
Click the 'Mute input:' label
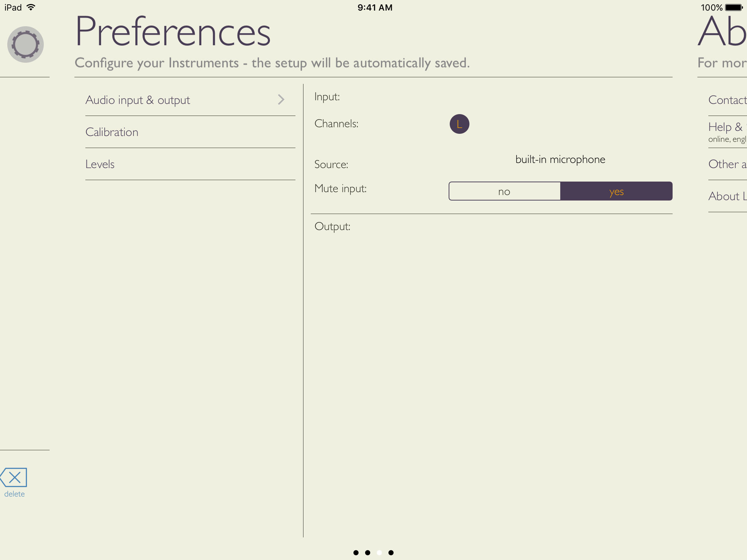click(x=340, y=188)
